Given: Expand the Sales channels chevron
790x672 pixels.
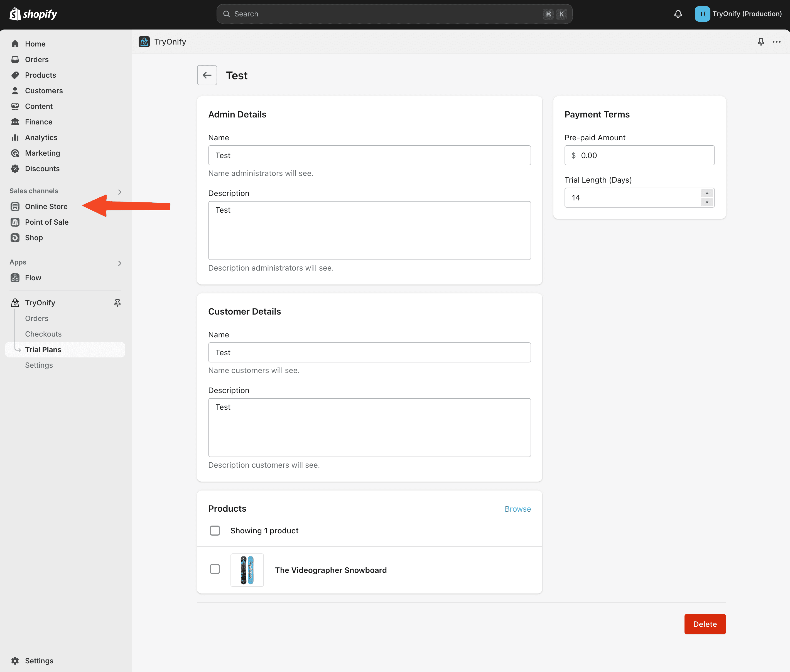Looking at the screenshot, I should (x=120, y=192).
